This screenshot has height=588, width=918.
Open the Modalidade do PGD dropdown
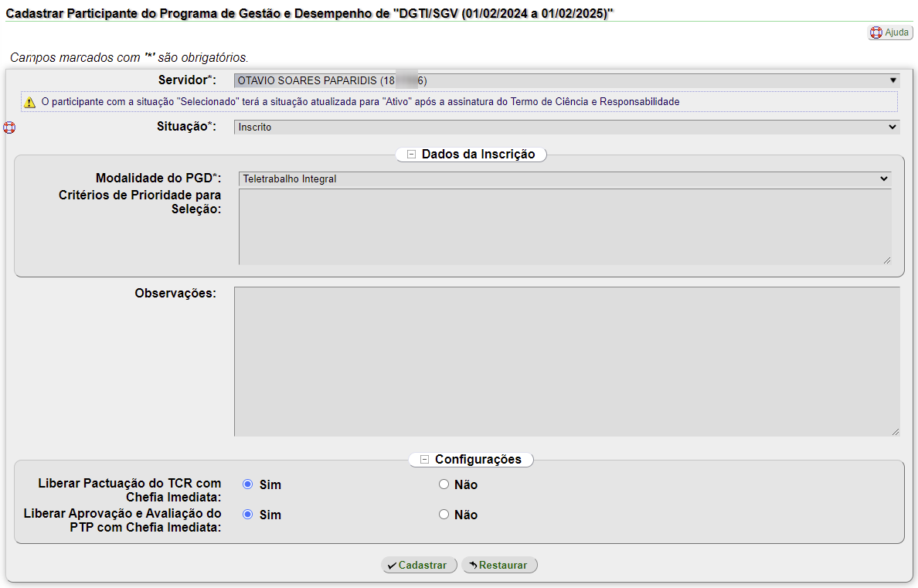565,178
